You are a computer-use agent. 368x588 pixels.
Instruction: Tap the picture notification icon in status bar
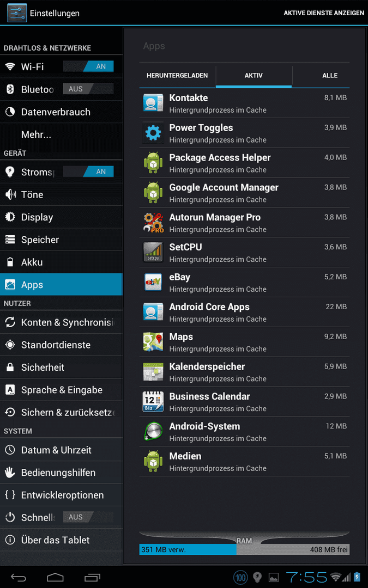coord(274,578)
